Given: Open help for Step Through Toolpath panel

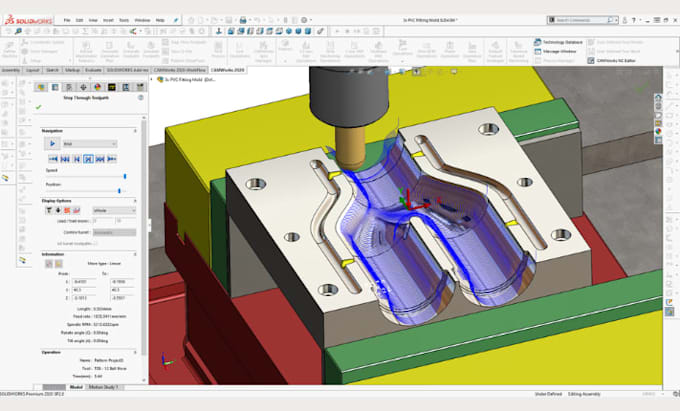Looking at the screenshot, I should (141, 98).
